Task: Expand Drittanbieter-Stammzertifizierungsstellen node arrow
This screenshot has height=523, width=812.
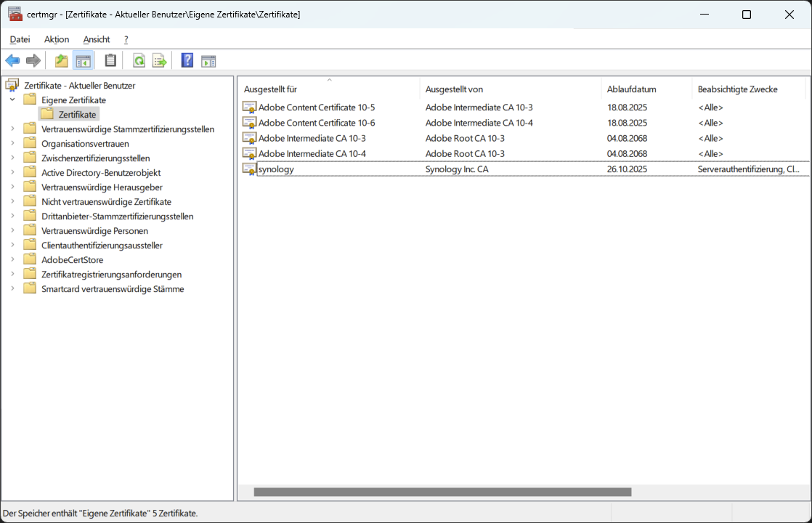Action: [x=12, y=216]
